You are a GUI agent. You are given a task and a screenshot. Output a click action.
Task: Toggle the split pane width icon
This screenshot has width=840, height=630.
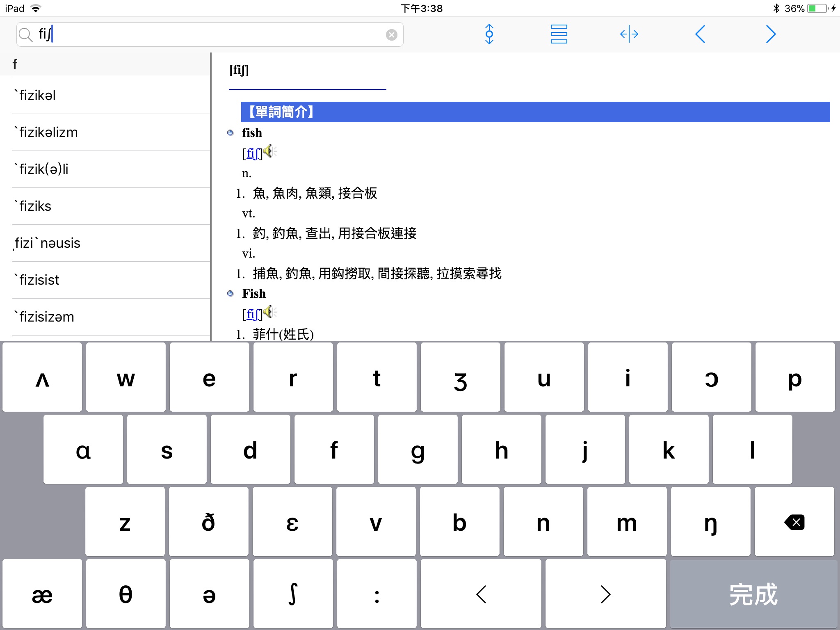point(629,34)
